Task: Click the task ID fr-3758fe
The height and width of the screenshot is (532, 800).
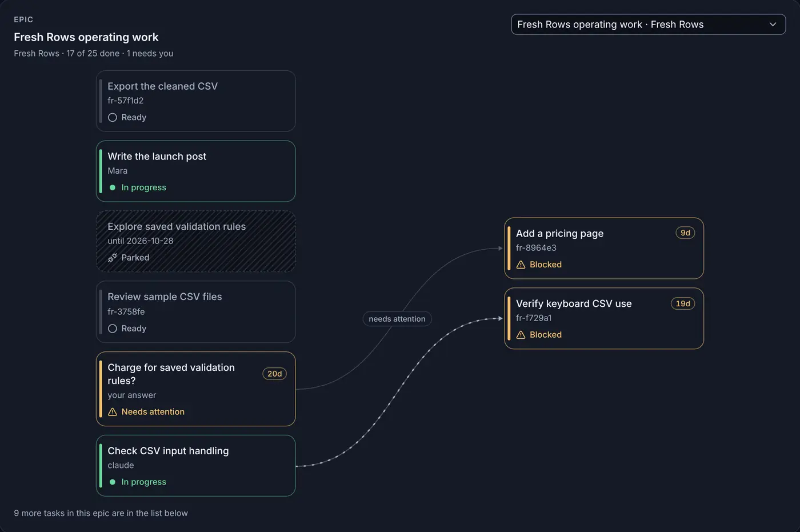Action: 126,311
